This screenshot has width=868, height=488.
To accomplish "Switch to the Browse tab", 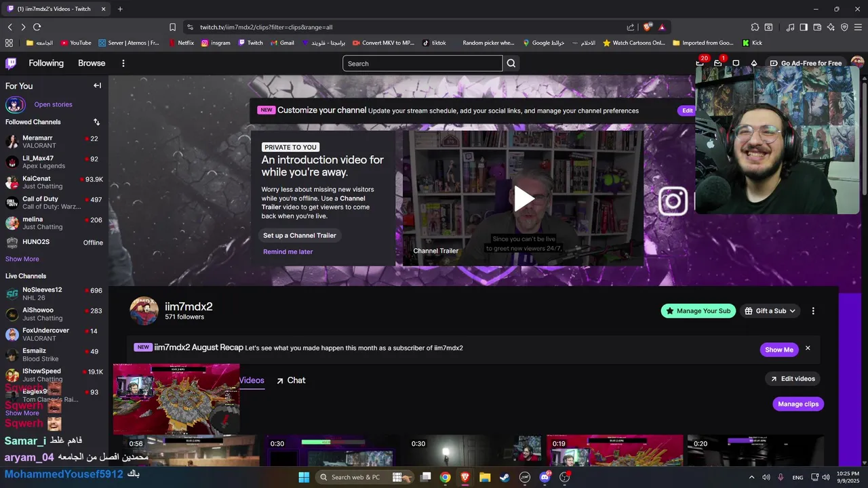I will click(92, 63).
